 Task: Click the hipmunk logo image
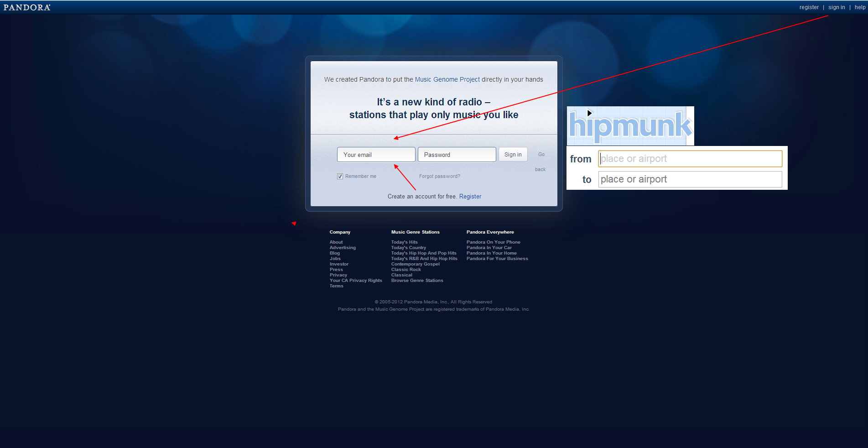click(630, 126)
